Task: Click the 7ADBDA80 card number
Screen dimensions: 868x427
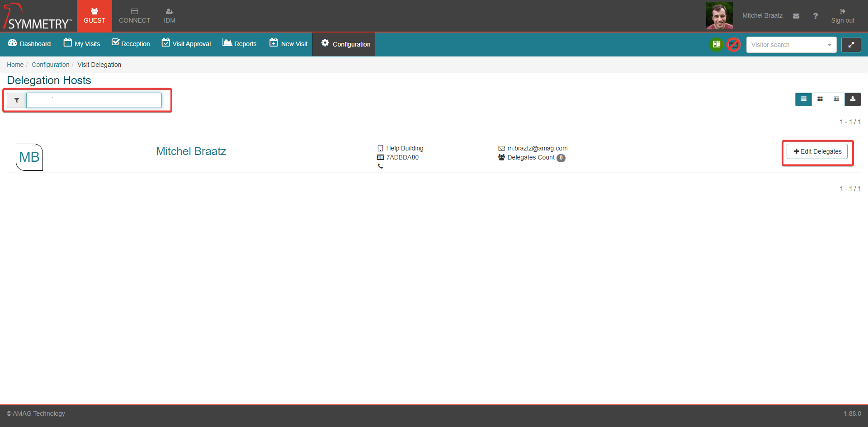Action: [402, 157]
